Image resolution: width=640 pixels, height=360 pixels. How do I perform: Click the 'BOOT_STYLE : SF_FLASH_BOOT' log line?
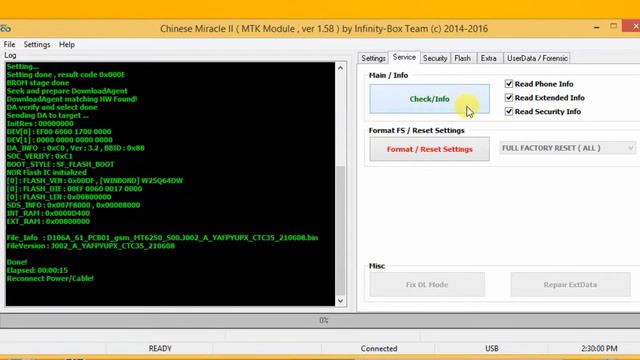click(60, 164)
